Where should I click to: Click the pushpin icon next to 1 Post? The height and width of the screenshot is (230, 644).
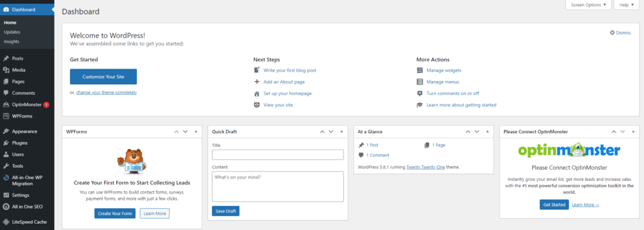(x=361, y=145)
